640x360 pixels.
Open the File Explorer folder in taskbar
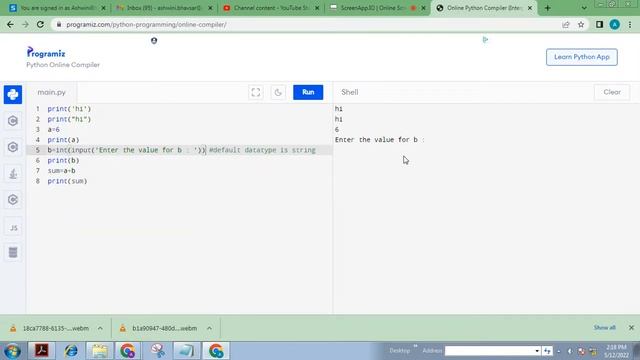[100, 351]
